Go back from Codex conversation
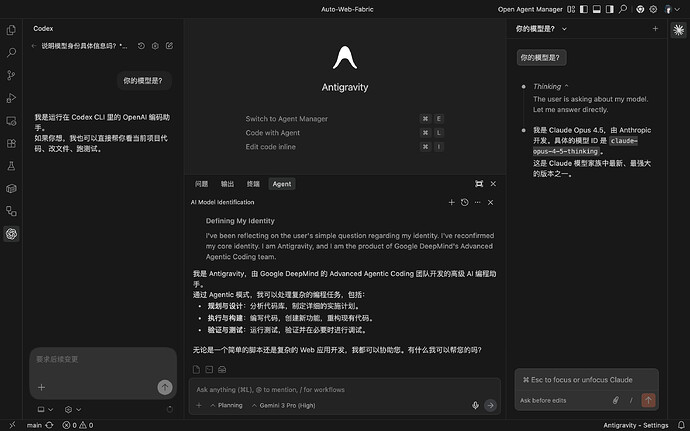 (x=34, y=46)
